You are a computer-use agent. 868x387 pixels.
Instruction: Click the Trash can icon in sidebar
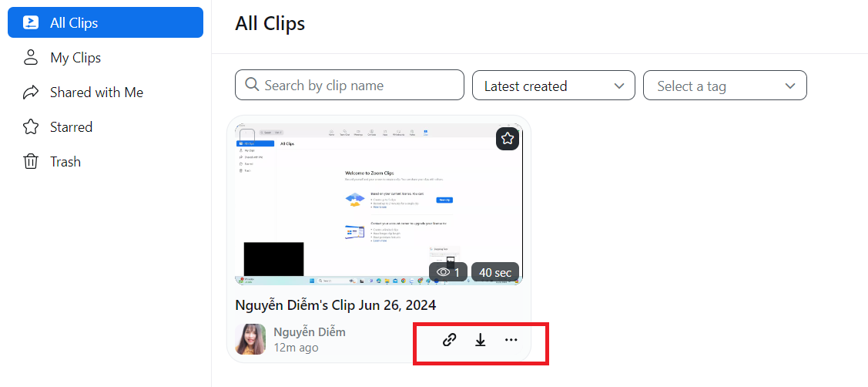pos(31,162)
